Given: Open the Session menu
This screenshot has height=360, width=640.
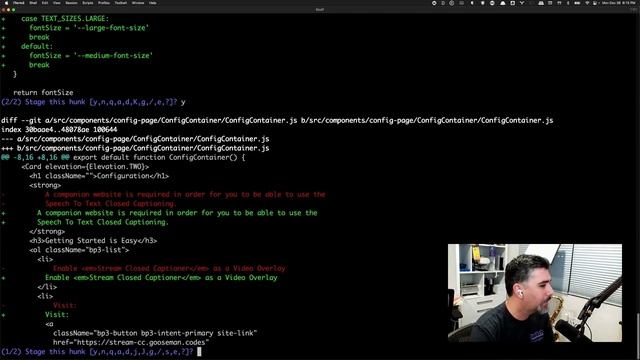Looking at the screenshot, I should [x=71, y=3].
